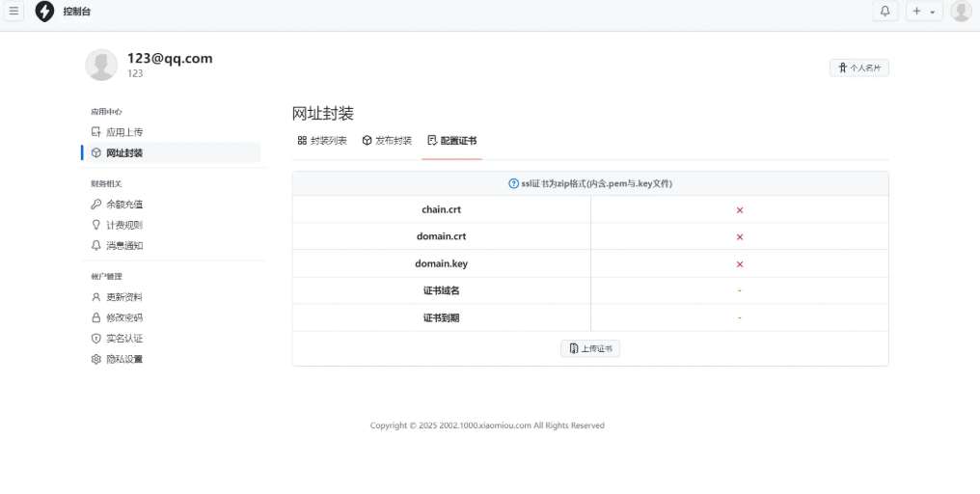Open the notification bell
The width and height of the screenshot is (980, 494).
tap(885, 12)
